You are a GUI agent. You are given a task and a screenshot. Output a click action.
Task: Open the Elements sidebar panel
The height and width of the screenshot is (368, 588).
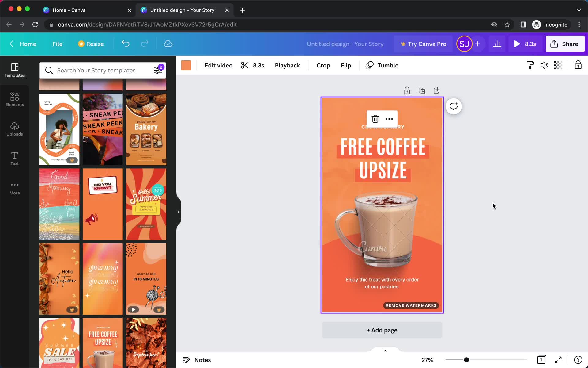click(14, 100)
